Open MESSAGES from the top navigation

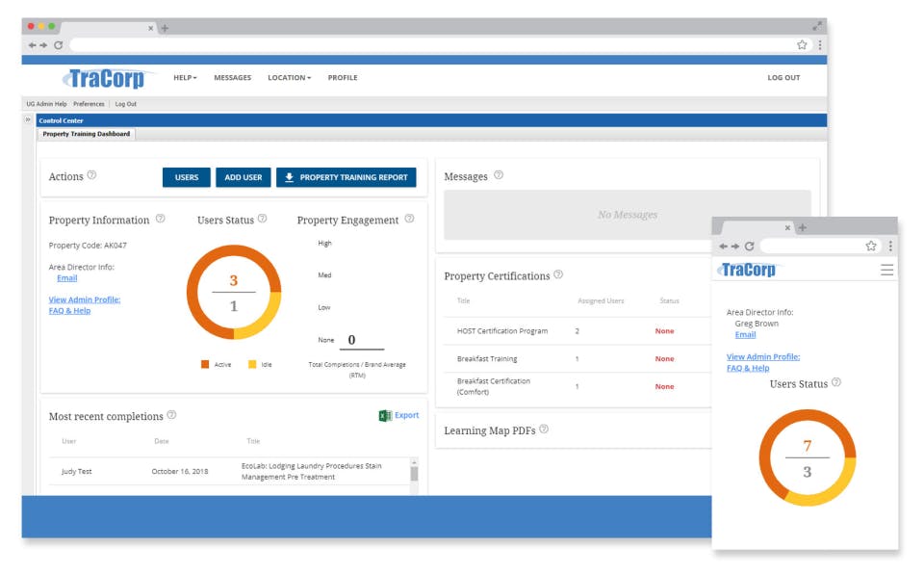[232, 78]
